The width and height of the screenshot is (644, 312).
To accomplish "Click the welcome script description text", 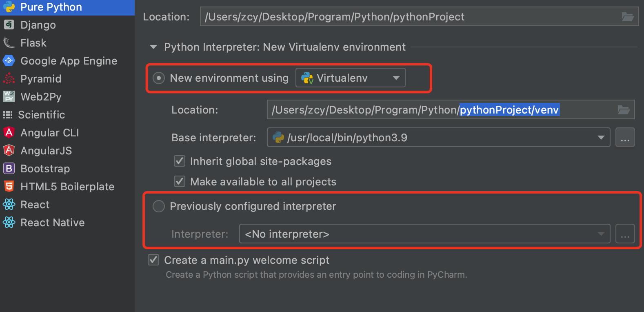I will pyautogui.click(x=316, y=274).
